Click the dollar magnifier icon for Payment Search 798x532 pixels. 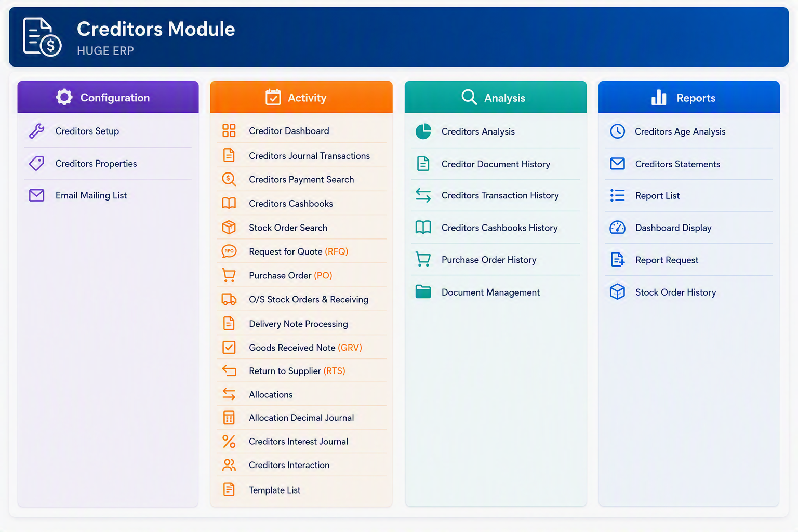pyautogui.click(x=229, y=179)
